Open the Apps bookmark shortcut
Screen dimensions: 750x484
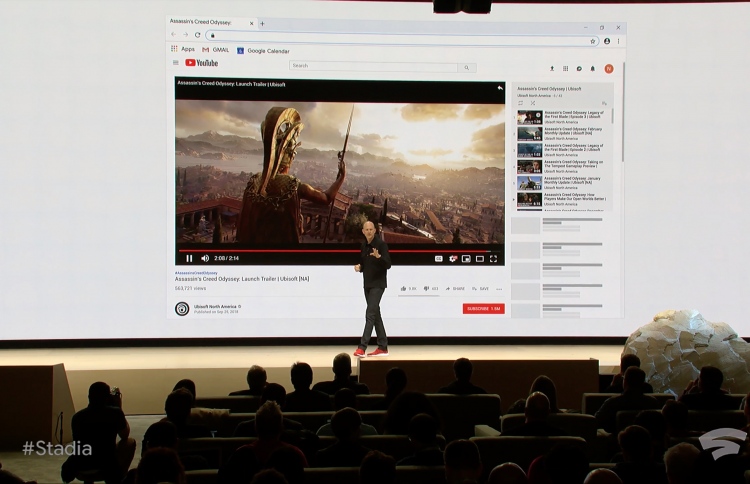coord(183,49)
